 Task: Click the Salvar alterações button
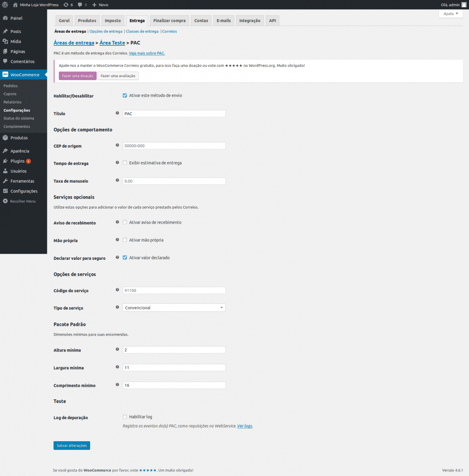[72, 445]
